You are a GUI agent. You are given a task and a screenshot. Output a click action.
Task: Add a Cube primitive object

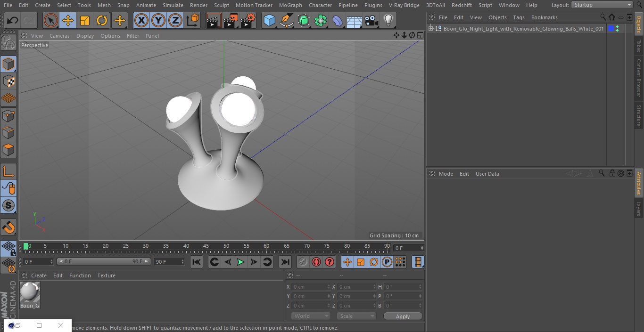[270, 21]
